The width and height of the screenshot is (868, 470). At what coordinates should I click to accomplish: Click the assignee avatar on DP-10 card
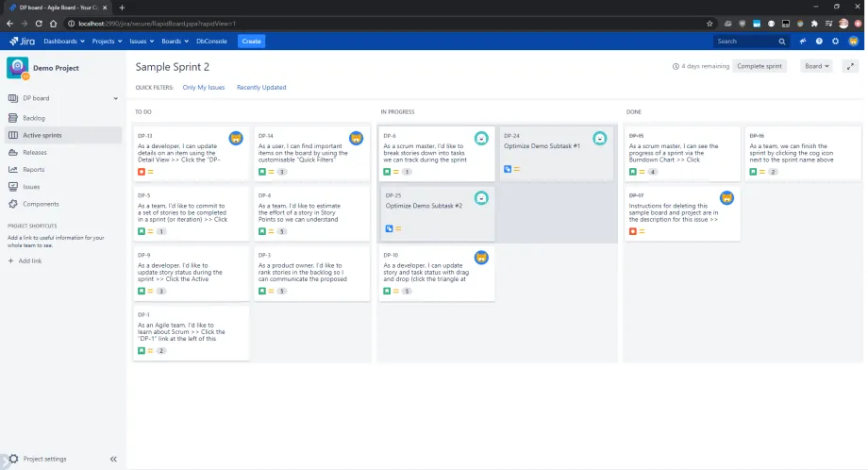coord(481,258)
